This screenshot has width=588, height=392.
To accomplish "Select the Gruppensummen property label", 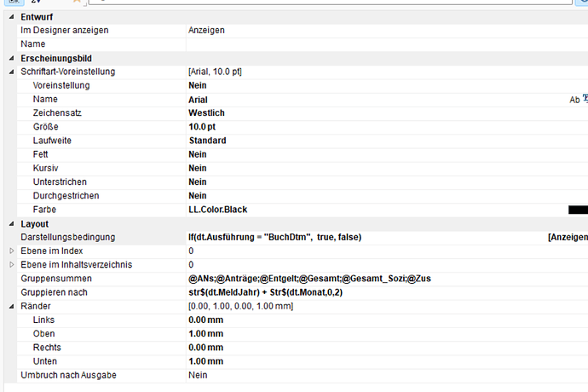I will (56, 279).
